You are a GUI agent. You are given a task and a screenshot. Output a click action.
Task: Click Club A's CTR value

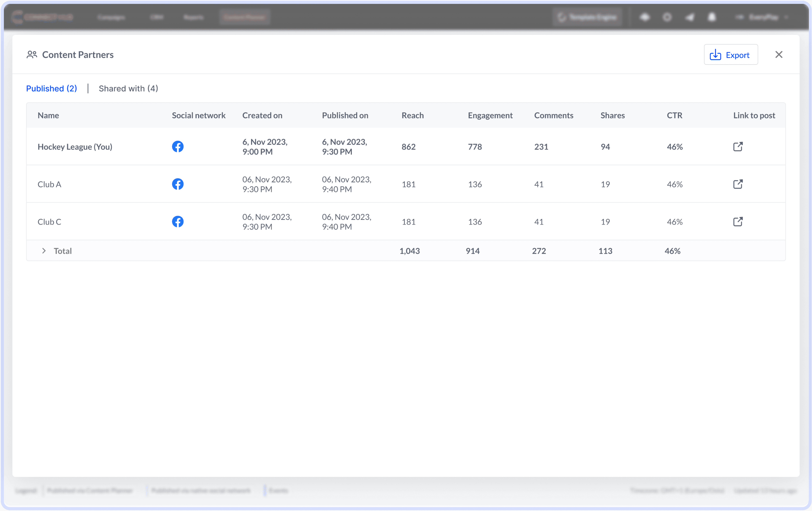coord(675,184)
